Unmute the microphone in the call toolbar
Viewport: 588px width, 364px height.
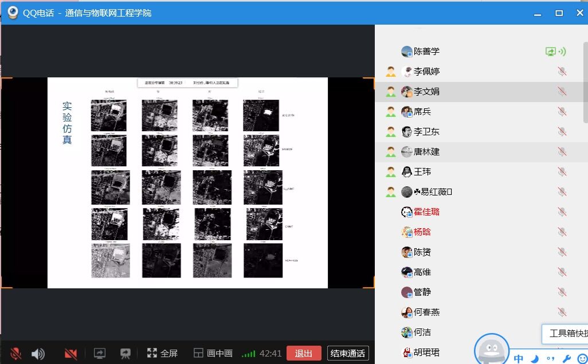tap(15, 354)
